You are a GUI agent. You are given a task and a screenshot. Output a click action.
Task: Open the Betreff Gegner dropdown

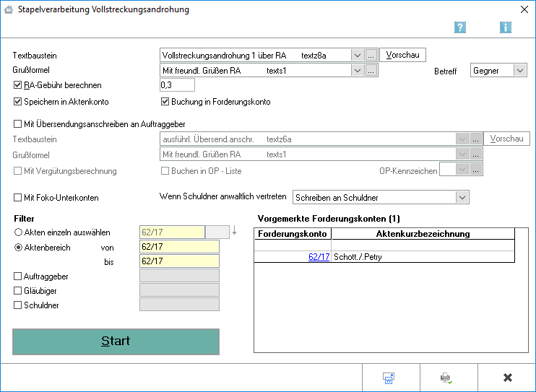[x=520, y=71]
